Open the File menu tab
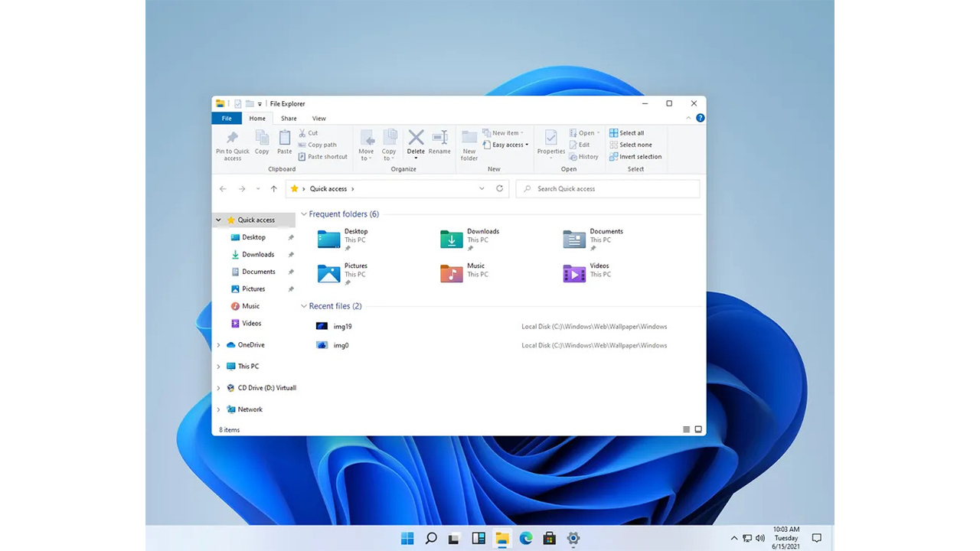980x551 pixels. tap(227, 119)
